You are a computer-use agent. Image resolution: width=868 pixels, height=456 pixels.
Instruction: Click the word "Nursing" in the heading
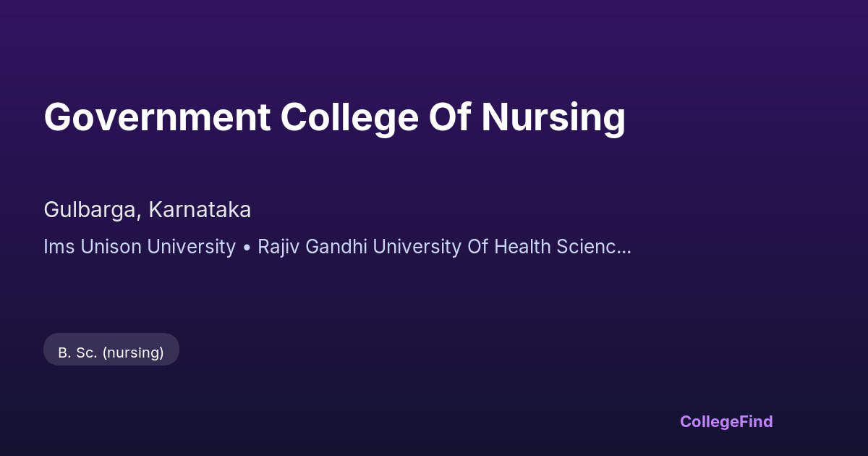(x=553, y=117)
